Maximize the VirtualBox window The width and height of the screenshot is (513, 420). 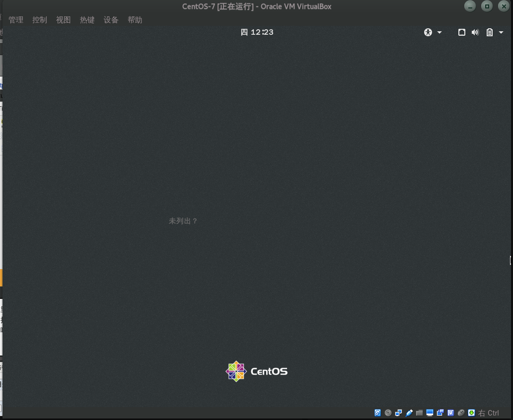[487, 6]
